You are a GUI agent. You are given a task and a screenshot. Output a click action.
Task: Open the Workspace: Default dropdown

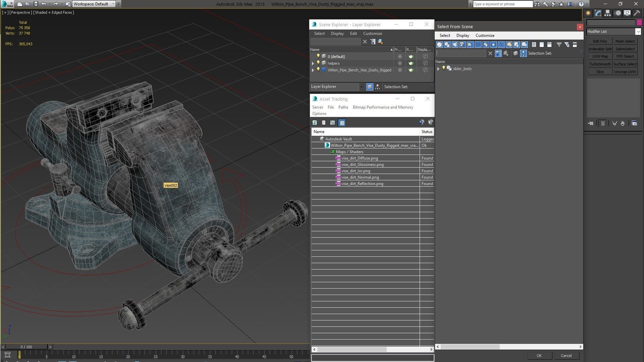[x=94, y=4]
